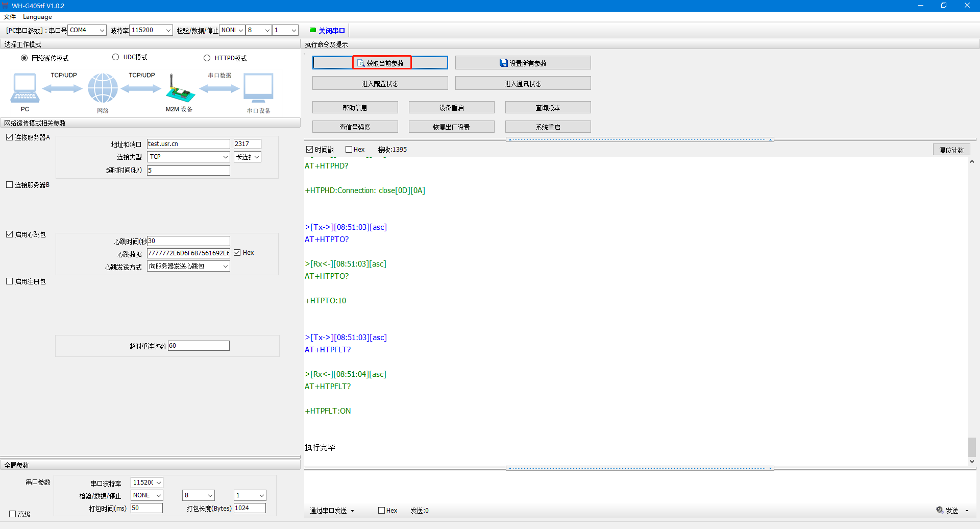Viewport: 980px width, 529px height.
Task: Click the send icon at bottom right
Action: (x=940, y=510)
